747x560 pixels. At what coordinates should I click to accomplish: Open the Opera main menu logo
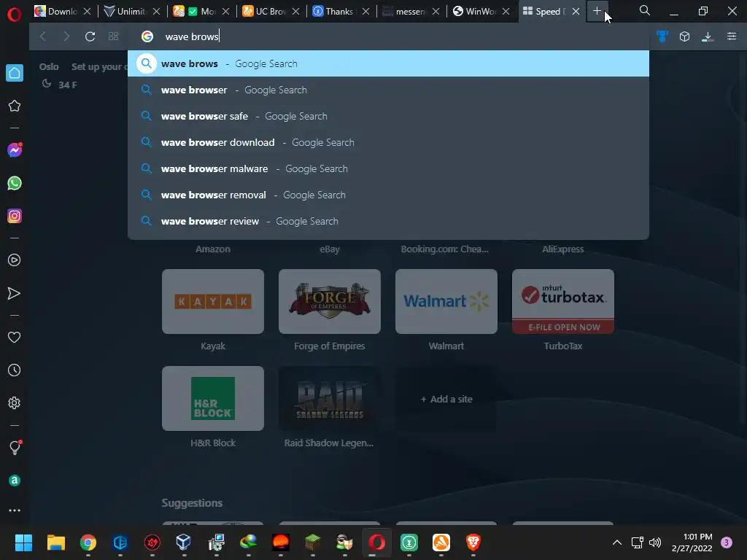[x=15, y=15]
